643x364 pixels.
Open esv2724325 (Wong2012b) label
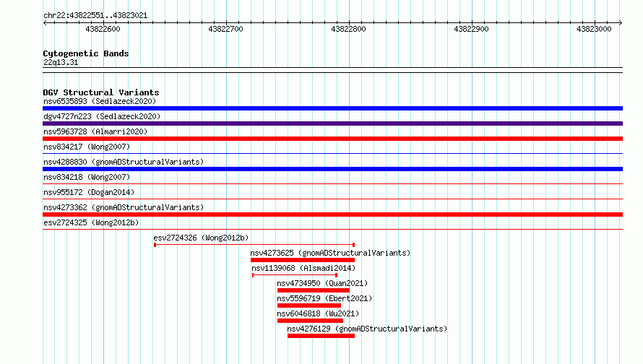click(91, 222)
